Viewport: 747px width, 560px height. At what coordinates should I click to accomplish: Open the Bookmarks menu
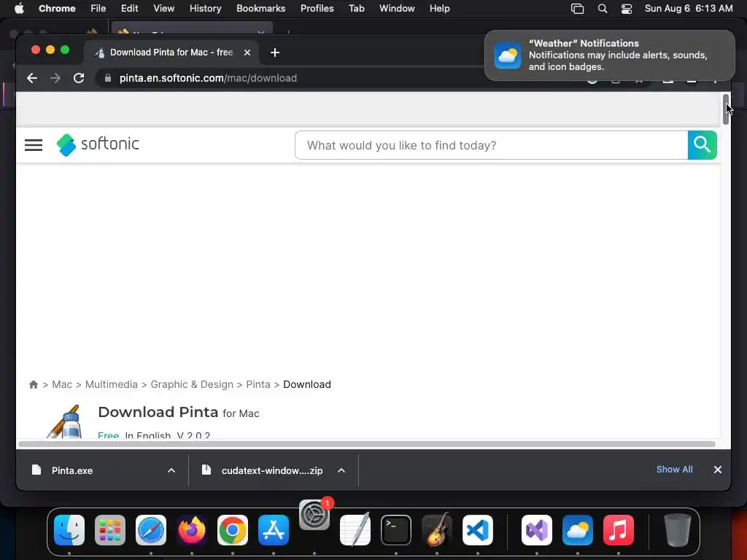[260, 9]
